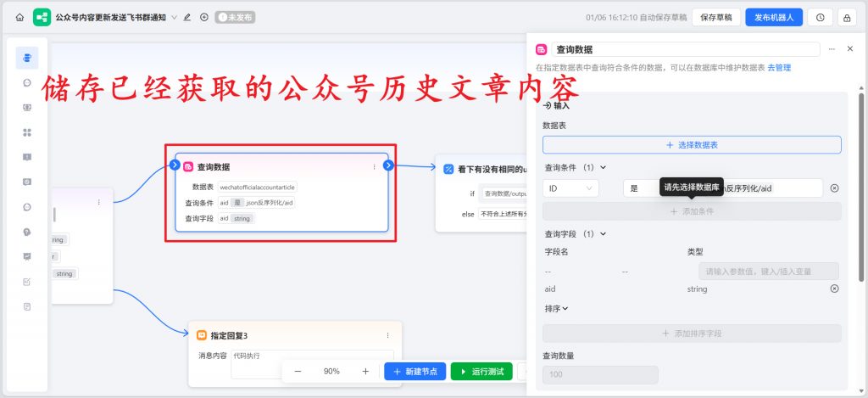Collapse the 查询字段 (1) section
The image size is (868, 398).
tap(603, 234)
